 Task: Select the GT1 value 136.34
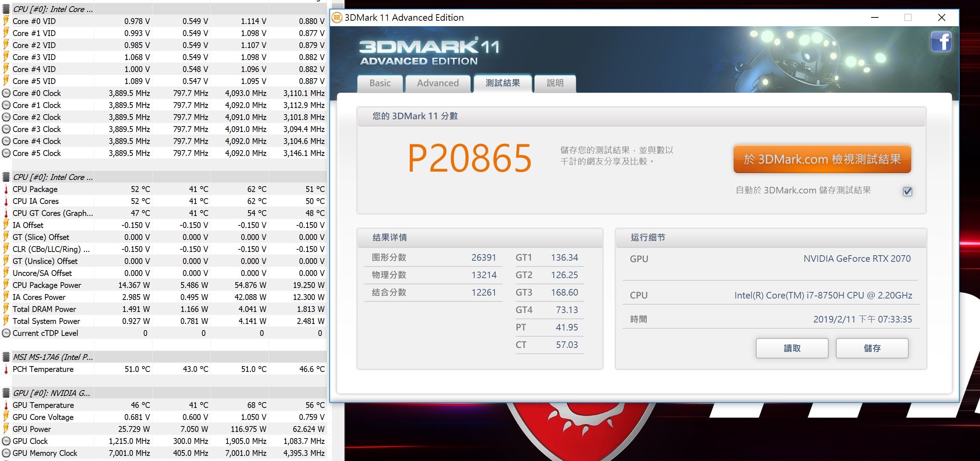(x=564, y=258)
